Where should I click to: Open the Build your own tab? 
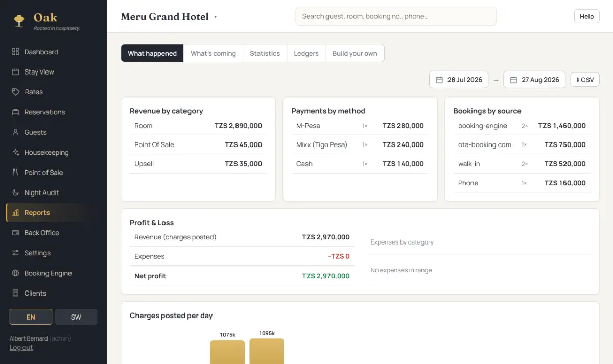coord(355,53)
